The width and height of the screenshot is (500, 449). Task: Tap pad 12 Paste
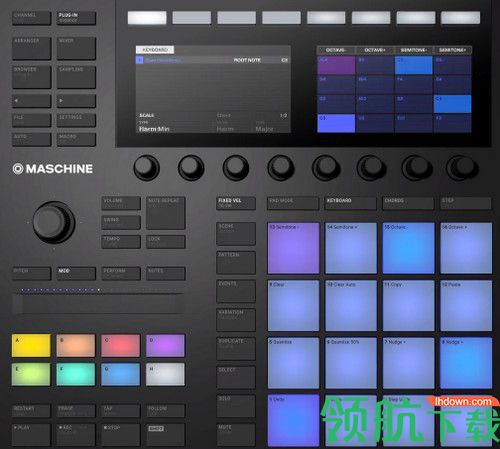pyautogui.click(x=466, y=306)
